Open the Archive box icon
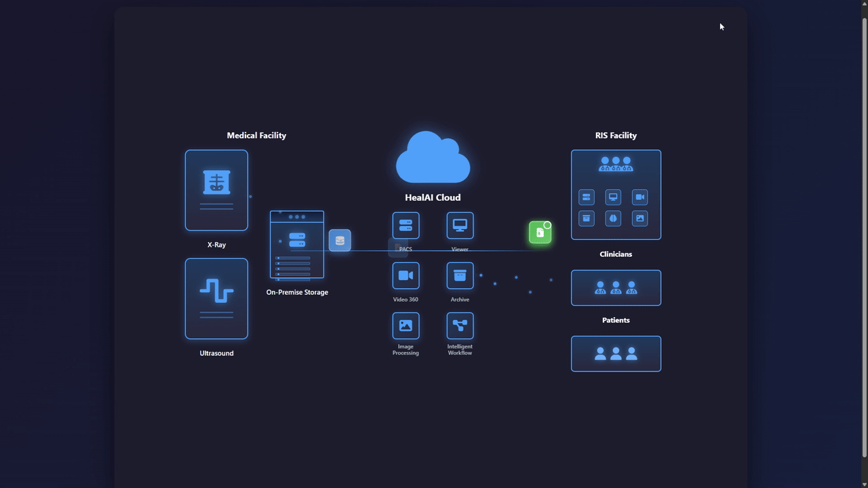 click(460, 276)
